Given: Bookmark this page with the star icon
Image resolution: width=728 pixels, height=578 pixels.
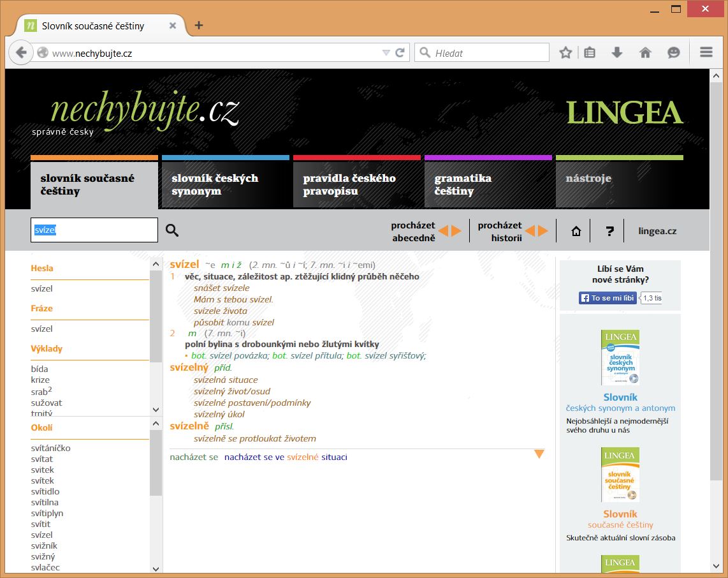Looking at the screenshot, I should (x=565, y=52).
